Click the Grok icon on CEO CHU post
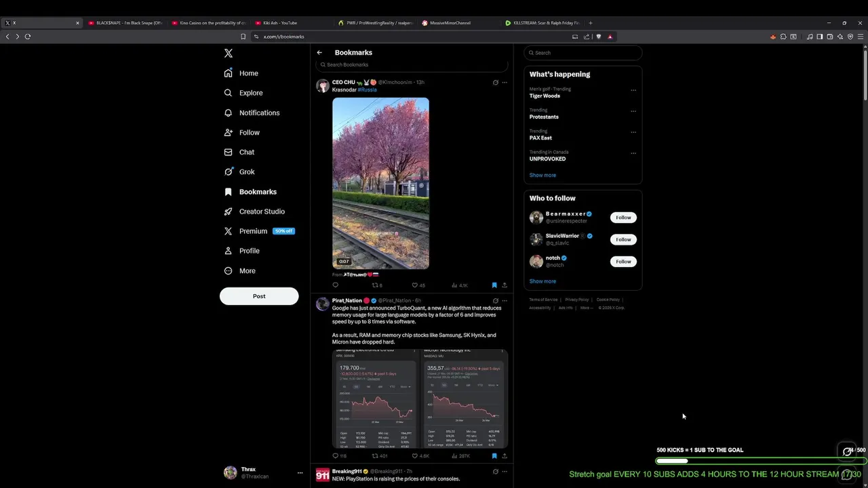868x488 pixels. [x=495, y=83]
